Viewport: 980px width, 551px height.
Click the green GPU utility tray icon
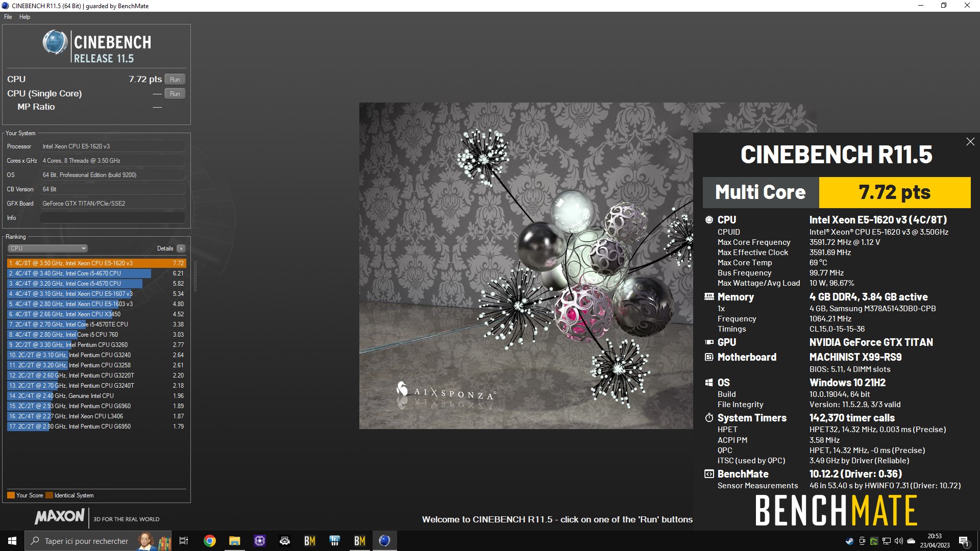(874, 541)
